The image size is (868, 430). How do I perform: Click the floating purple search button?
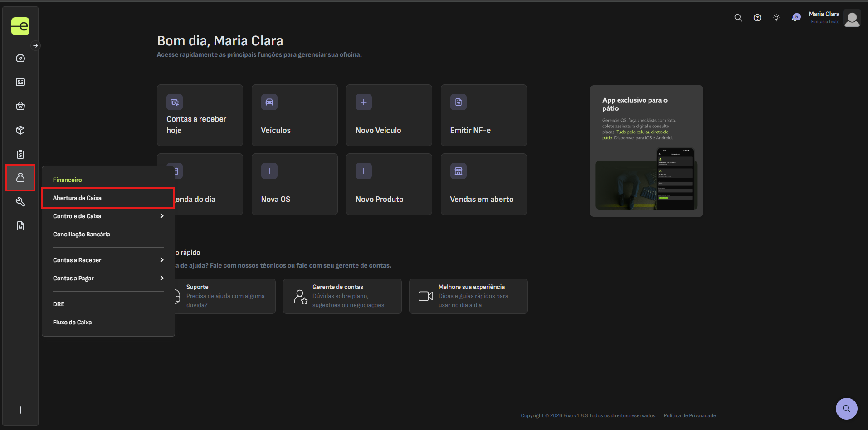[847, 409]
